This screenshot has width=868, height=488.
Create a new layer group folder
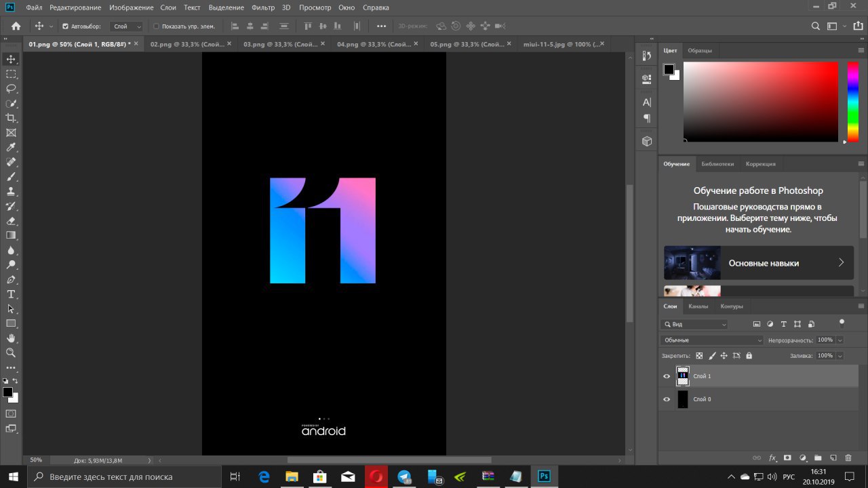click(818, 458)
